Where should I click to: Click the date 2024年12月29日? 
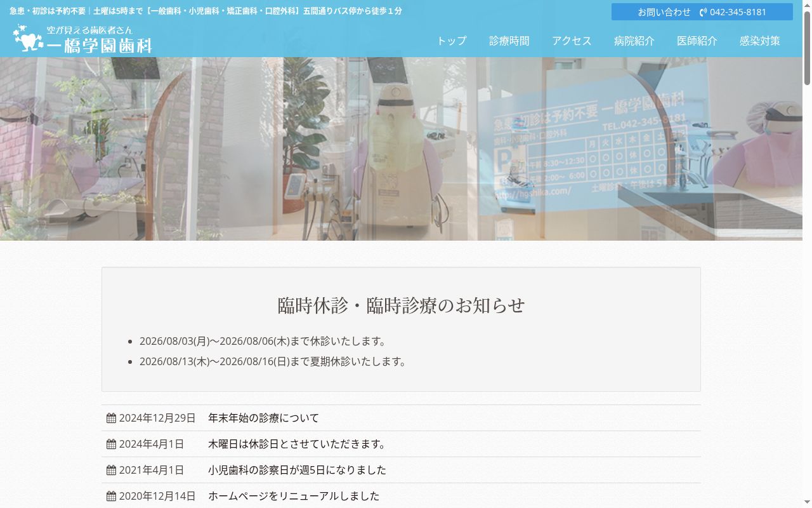(157, 418)
